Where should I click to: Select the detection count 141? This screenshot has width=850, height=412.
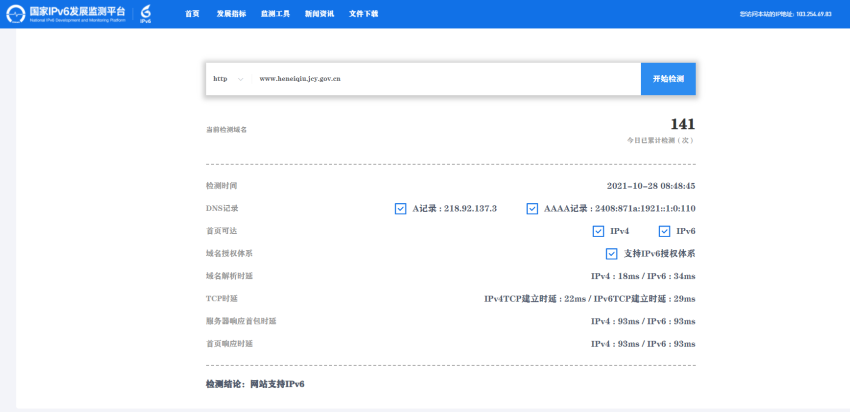pos(682,124)
